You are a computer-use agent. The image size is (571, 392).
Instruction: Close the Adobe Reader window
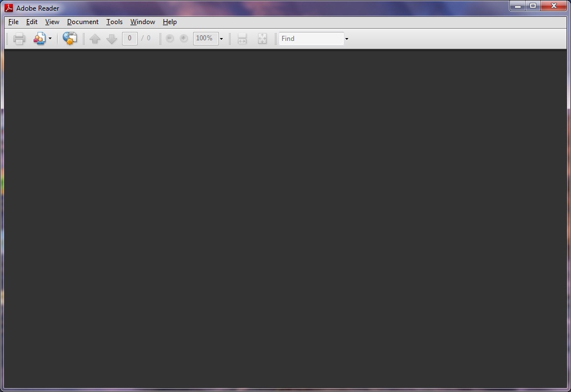pyautogui.click(x=554, y=6)
